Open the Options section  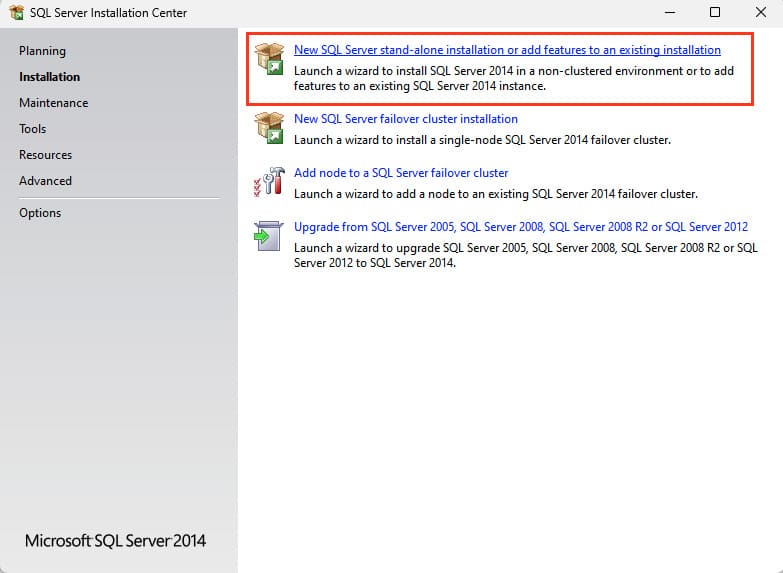click(40, 213)
